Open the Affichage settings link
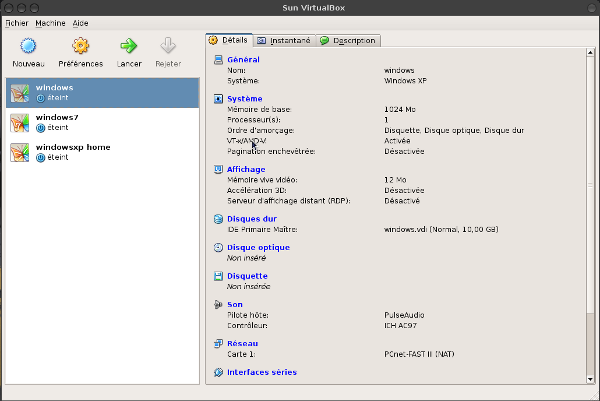This screenshot has width=600, height=401. click(x=246, y=169)
